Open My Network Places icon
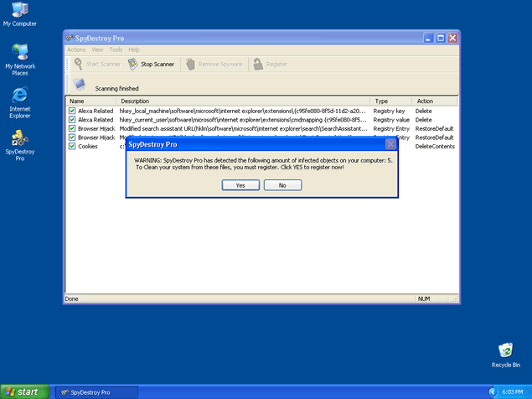The width and height of the screenshot is (532, 399). (x=20, y=53)
